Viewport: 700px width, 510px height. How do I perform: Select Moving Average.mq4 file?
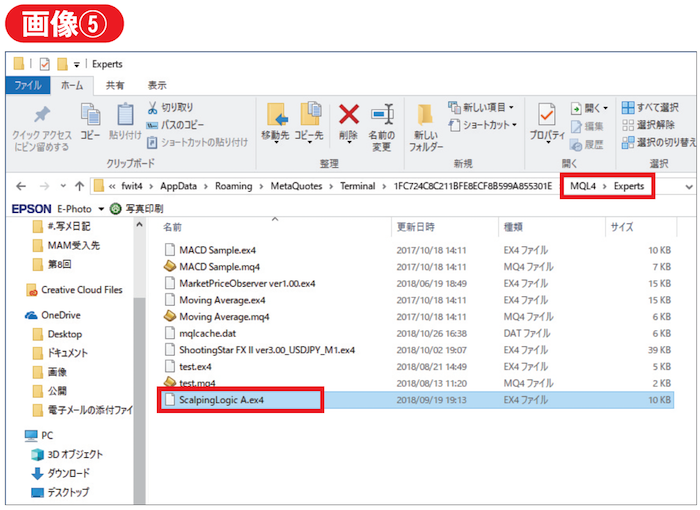pos(417,317)
